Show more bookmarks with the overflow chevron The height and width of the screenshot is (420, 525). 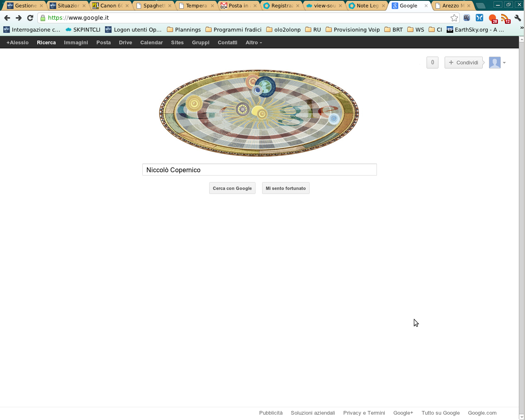coord(522,28)
